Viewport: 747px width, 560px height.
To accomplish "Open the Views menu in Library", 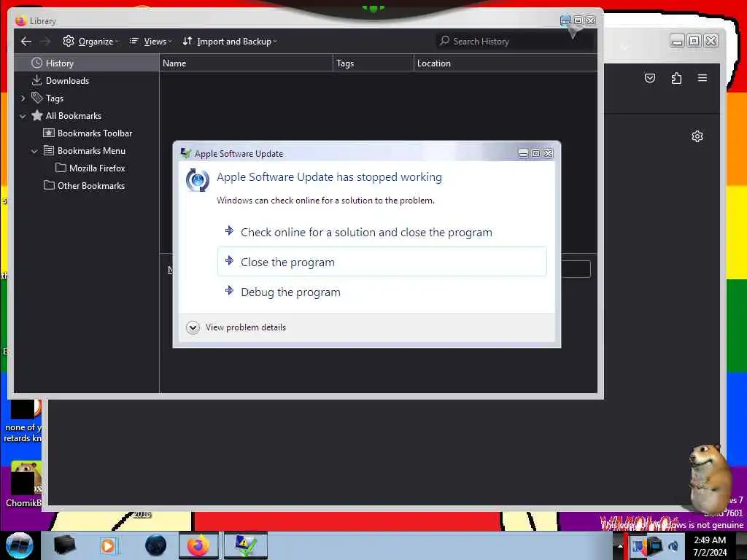I will coord(150,42).
